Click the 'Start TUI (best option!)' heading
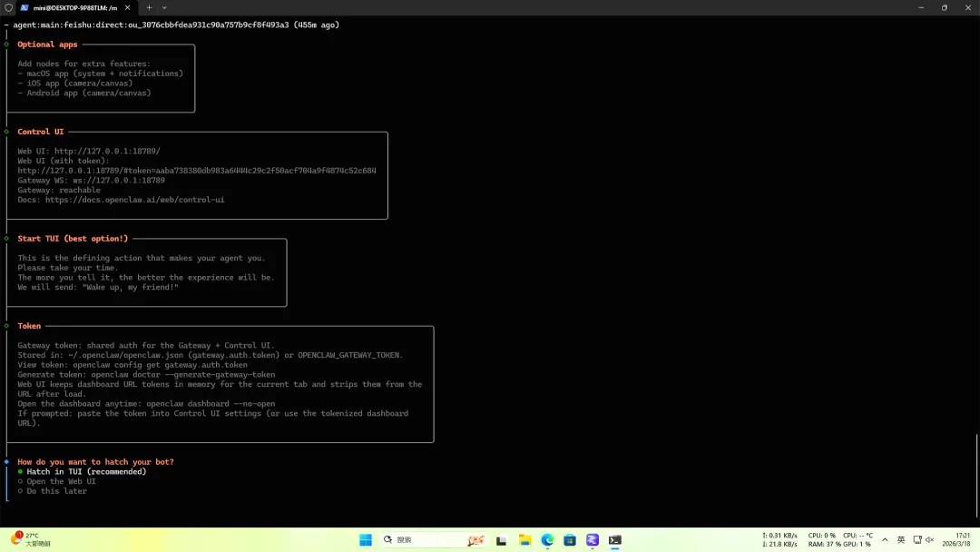The width and height of the screenshot is (980, 552). [x=73, y=239]
